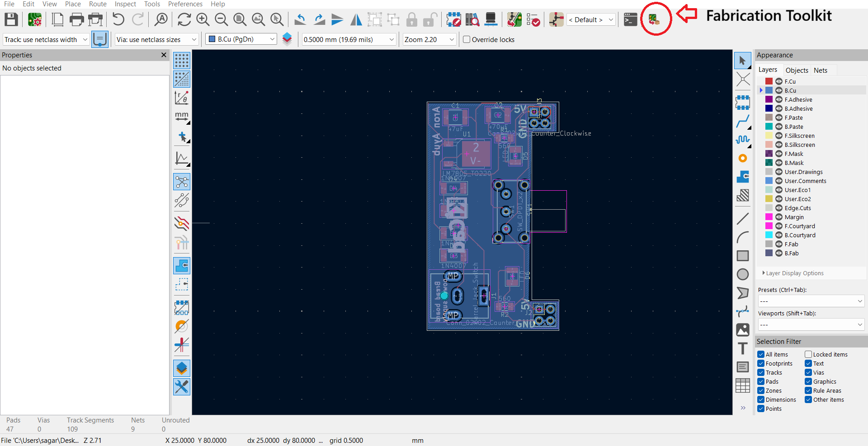The height and width of the screenshot is (446, 868).
Task: Toggle Zones selection filter
Action: [761, 390]
